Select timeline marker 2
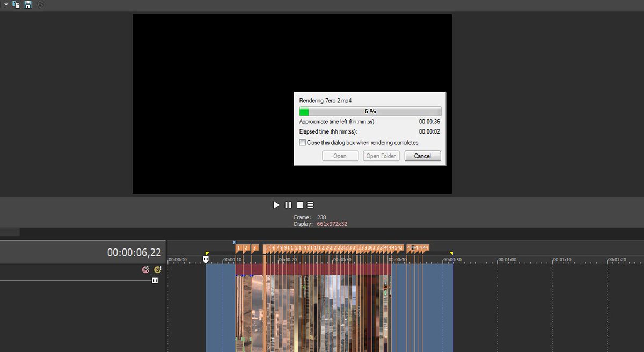The image size is (644, 352). (x=246, y=248)
